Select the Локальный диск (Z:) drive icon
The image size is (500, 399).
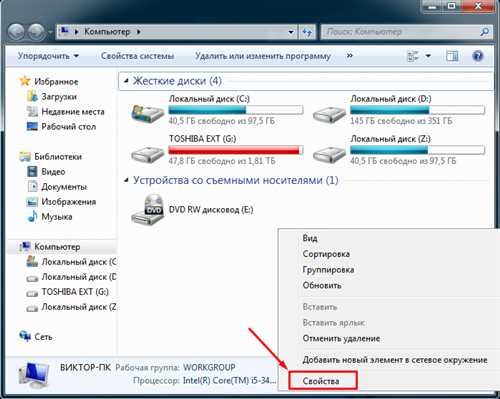click(329, 154)
